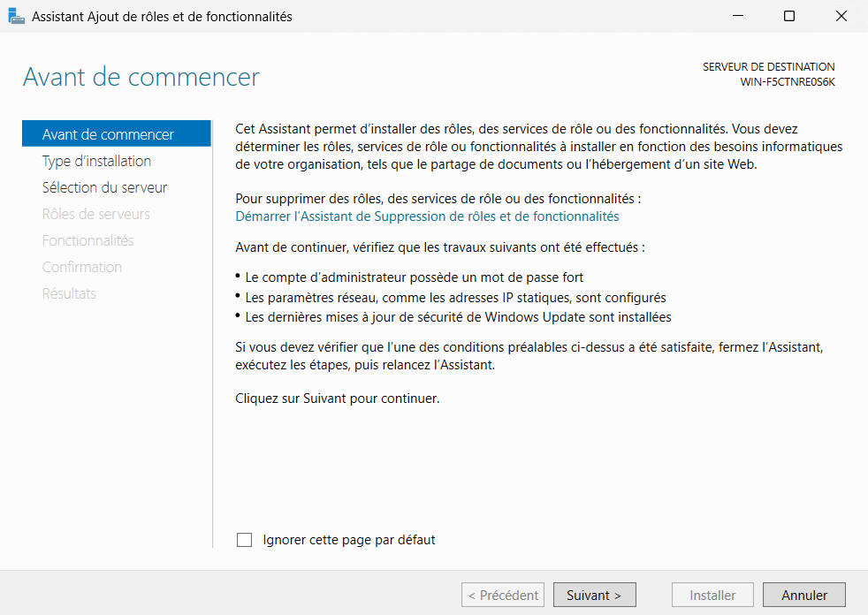This screenshot has width=868, height=615.
Task: Click the Précédent button
Action: click(503, 596)
